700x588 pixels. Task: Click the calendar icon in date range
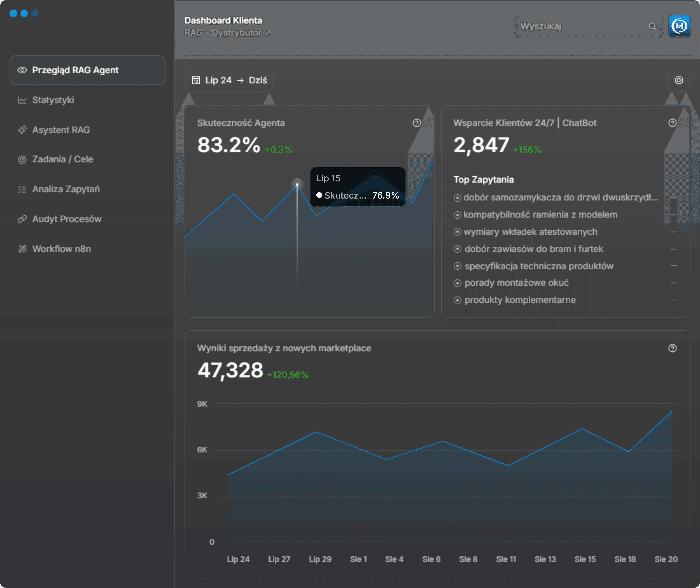(x=196, y=80)
